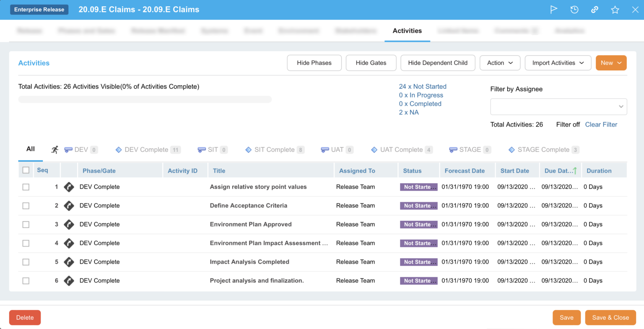644x329 pixels.
Task: Select the UAT Complete tab
Action: (x=401, y=150)
